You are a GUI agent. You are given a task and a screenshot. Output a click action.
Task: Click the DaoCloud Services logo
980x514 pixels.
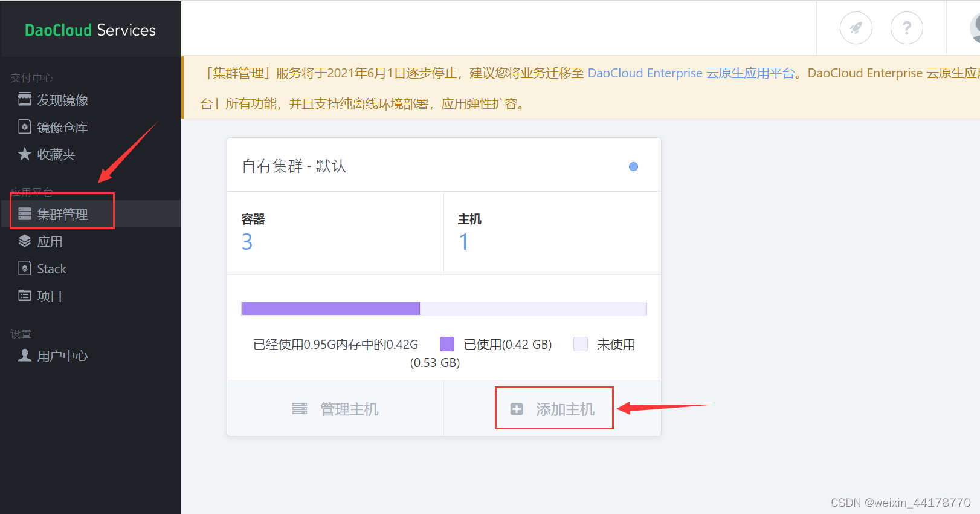click(x=90, y=30)
